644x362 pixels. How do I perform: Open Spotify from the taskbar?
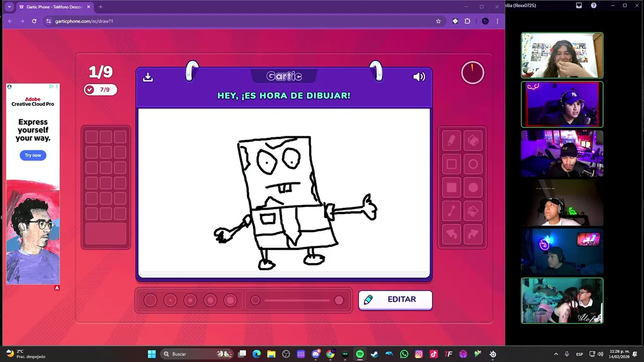click(360, 354)
